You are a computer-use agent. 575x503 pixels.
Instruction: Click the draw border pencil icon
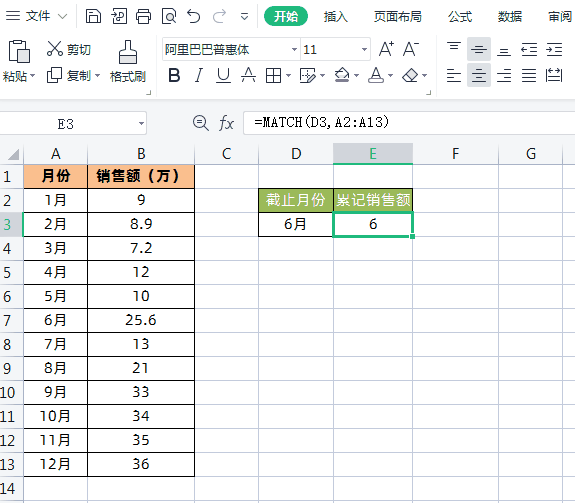(307, 76)
